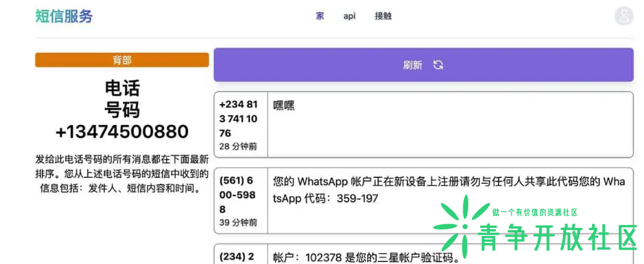Click the 短信服务 site logo
Screen dimensions: 644x264
click(64, 16)
